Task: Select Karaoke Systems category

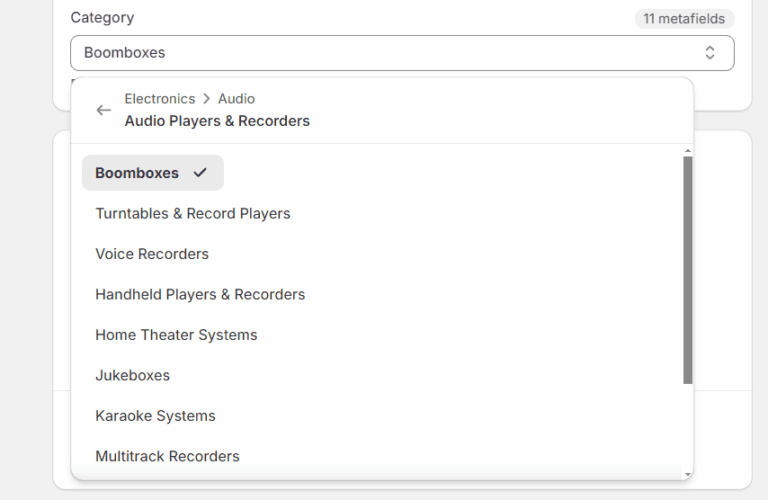Action: 155,416
